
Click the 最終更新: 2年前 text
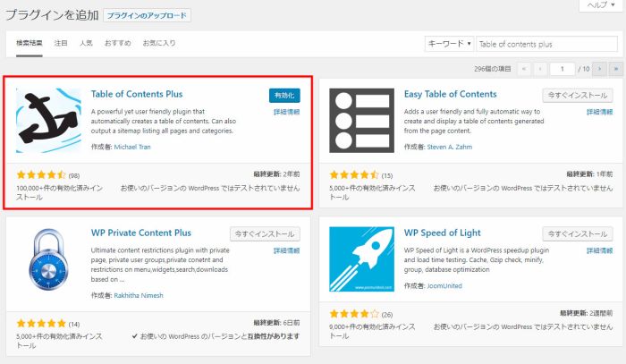[276, 174]
